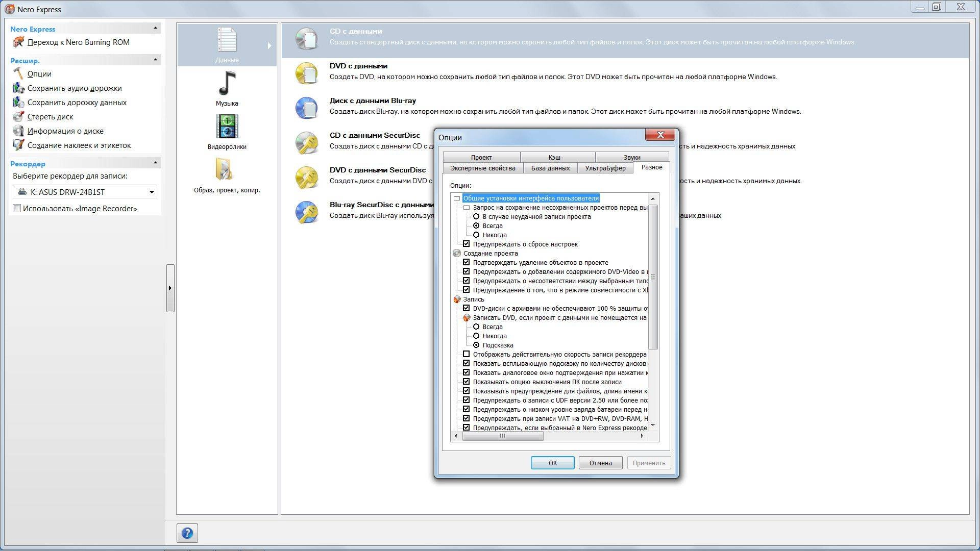Image resolution: width=980 pixels, height=551 pixels.
Task: Select the Видеоролики film strip icon
Action: [x=227, y=127]
